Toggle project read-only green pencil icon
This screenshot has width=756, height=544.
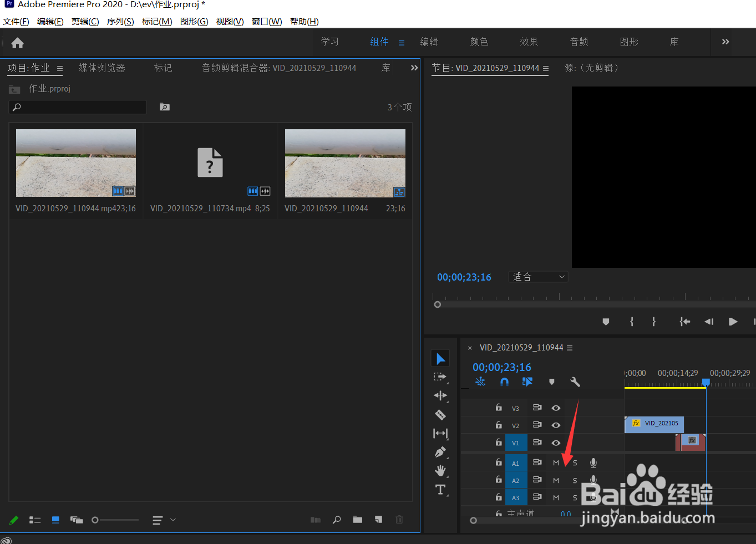click(x=14, y=520)
